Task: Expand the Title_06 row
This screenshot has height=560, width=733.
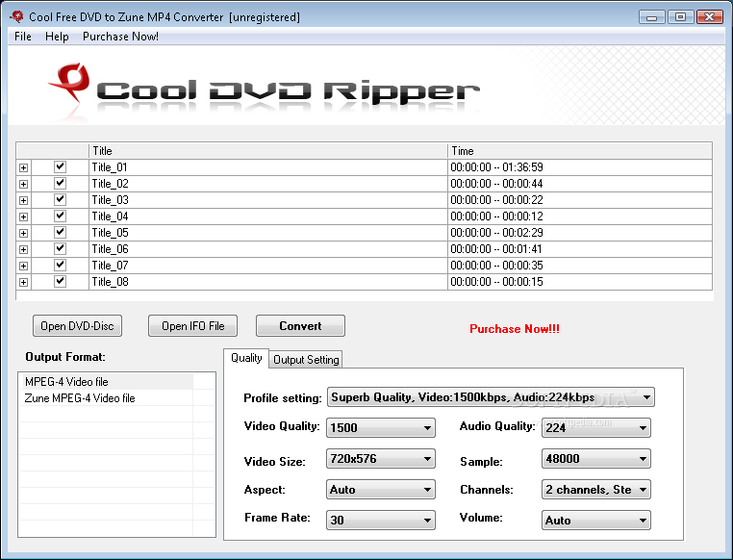Action: 23,249
